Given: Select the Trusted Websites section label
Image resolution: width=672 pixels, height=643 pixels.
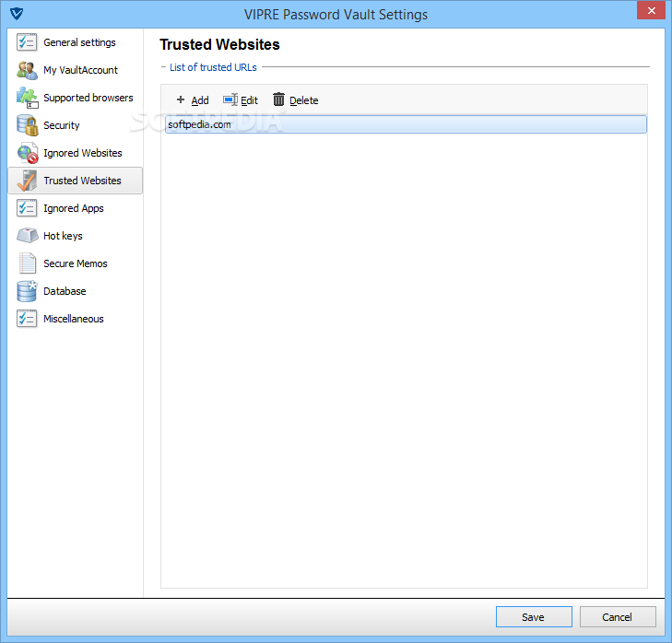Looking at the screenshot, I should click(82, 181).
